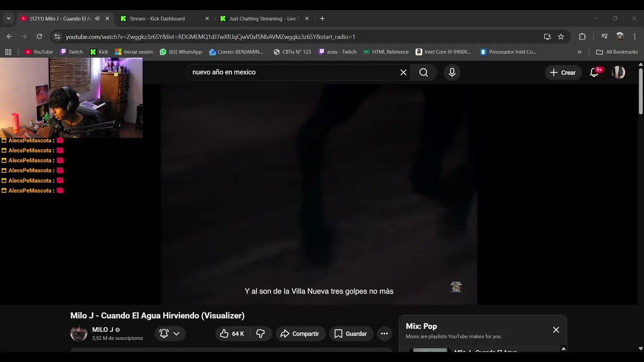
Task: Open the YouTube bookmark
Action: 39,52
